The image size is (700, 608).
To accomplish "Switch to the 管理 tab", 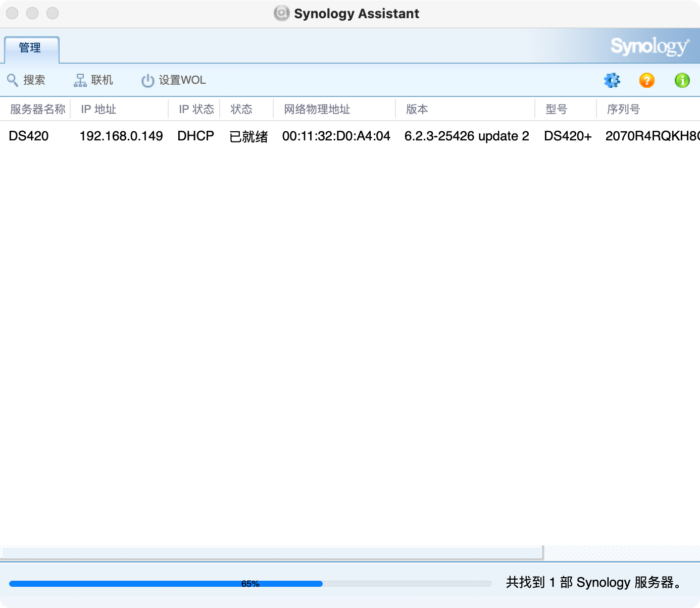I will click(x=31, y=48).
